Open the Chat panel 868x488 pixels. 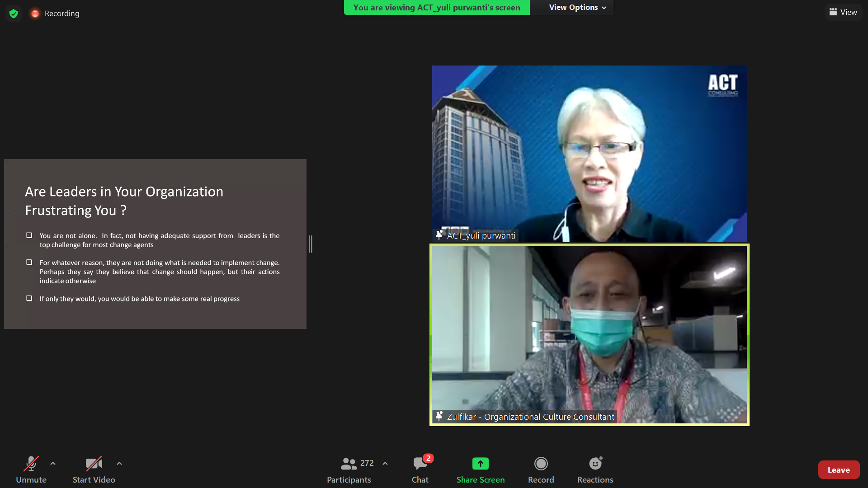(420, 469)
